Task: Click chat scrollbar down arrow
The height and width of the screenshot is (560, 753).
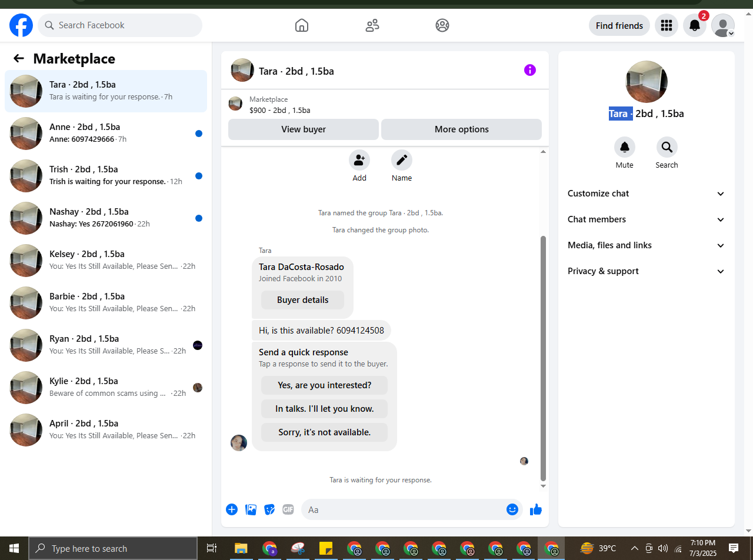Action: point(543,486)
